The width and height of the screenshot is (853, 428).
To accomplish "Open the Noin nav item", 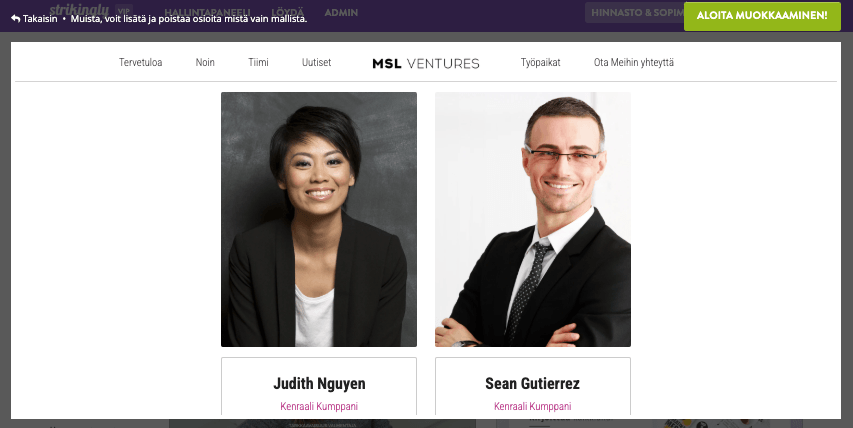I will click(x=205, y=63).
